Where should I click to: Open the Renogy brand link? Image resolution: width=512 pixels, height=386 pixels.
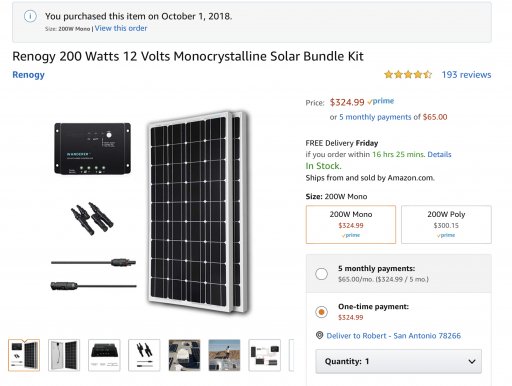28,75
